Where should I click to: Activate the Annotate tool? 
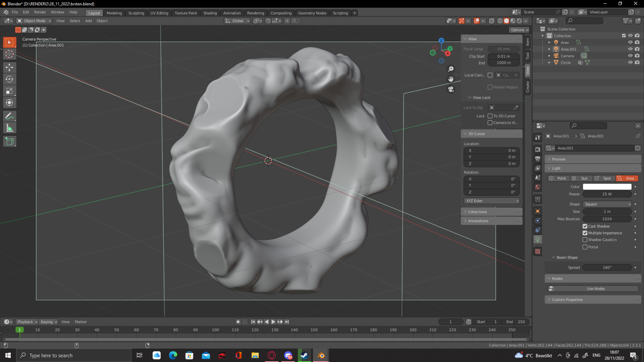(9, 115)
